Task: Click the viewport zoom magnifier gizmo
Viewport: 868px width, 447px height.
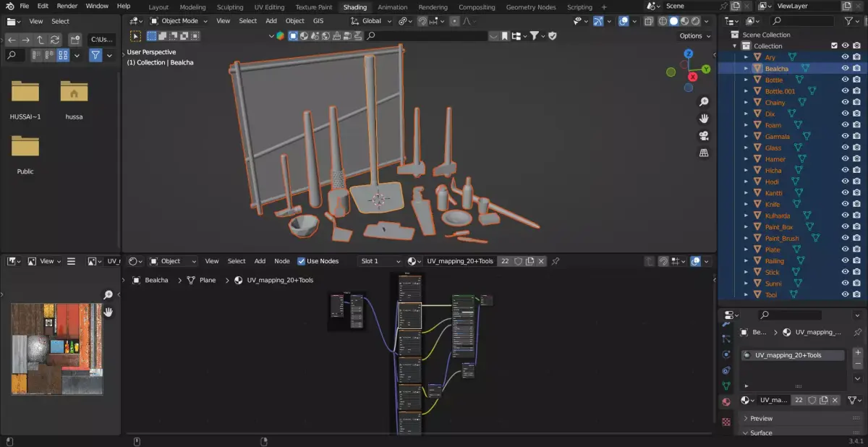Action: (x=704, y=102)
